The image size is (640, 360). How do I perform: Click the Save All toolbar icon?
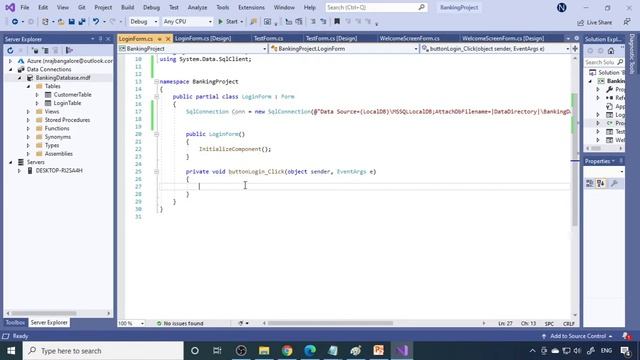tap(82, 22)
